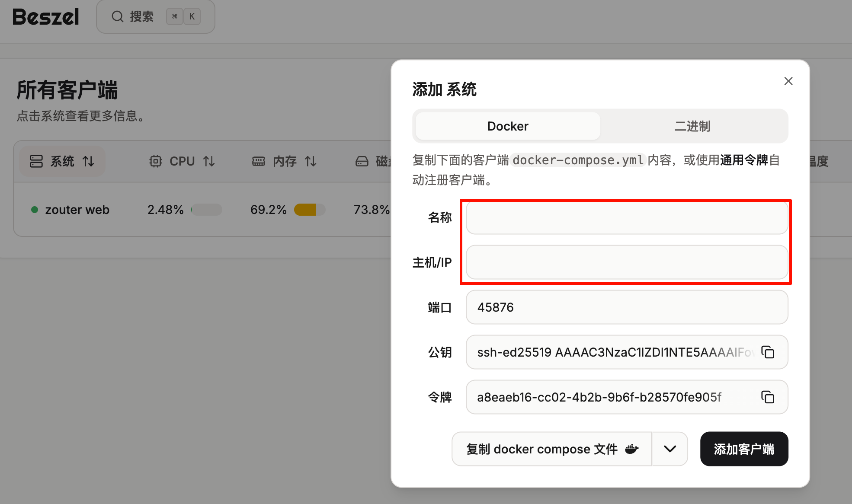Image resolution: width=852 pixels, height=504 pixels.
Task: Click 复制 docker compose 文件 button
Action: pos(551,449)
